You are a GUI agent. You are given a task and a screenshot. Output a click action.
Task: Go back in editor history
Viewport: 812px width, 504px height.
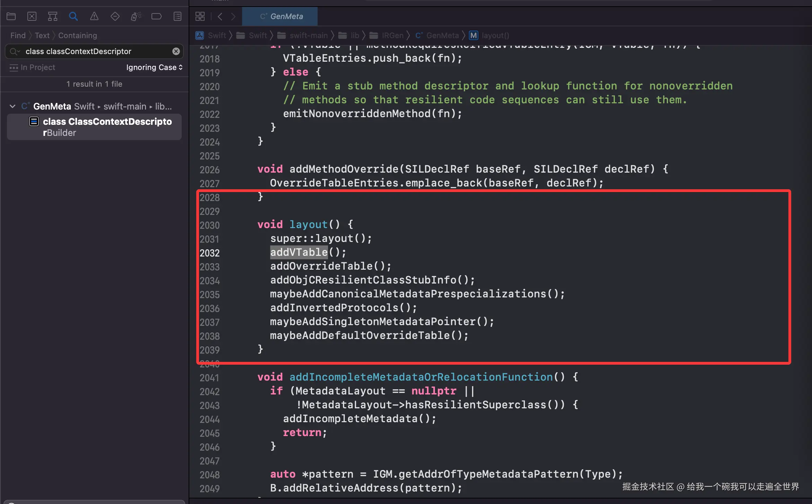[220, 16]
